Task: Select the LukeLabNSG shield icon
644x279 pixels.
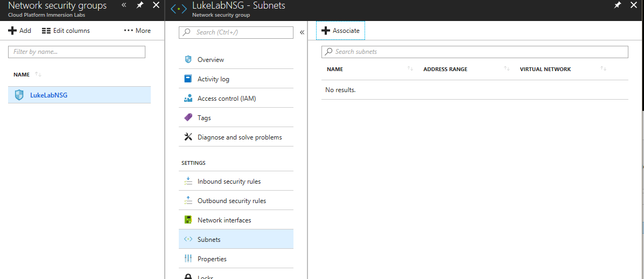Action: pos(19,95)
